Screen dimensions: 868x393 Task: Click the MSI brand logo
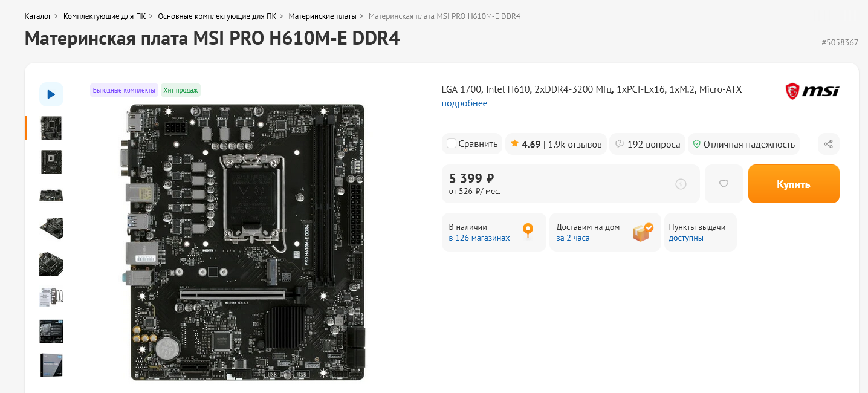[812, 91]
